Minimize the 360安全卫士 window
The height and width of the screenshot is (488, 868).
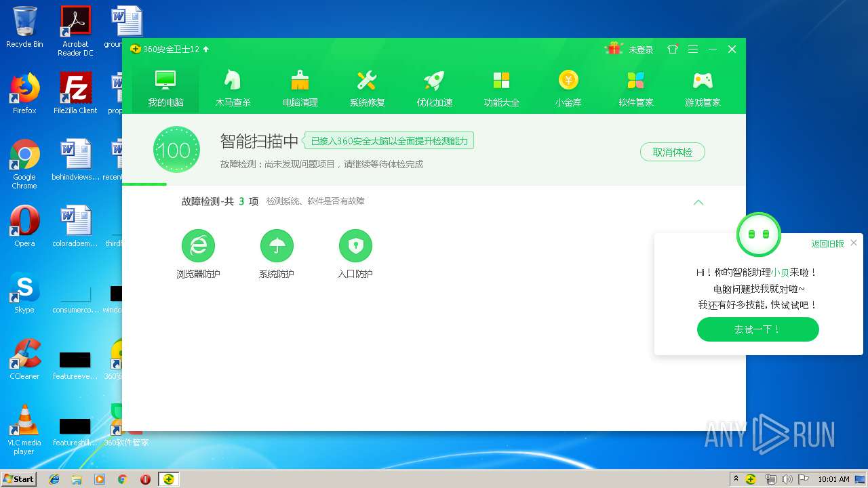pyautogui.click(x=713, y=49)
